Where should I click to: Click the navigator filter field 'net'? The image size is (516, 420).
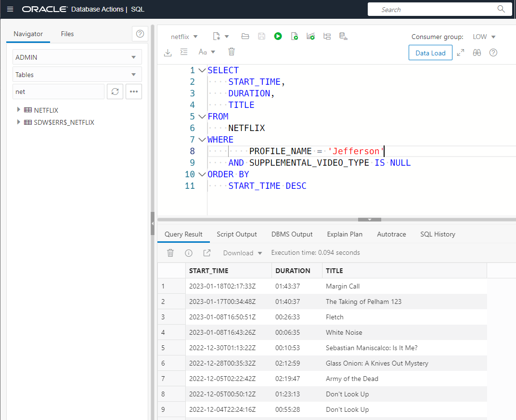[59, 92]
